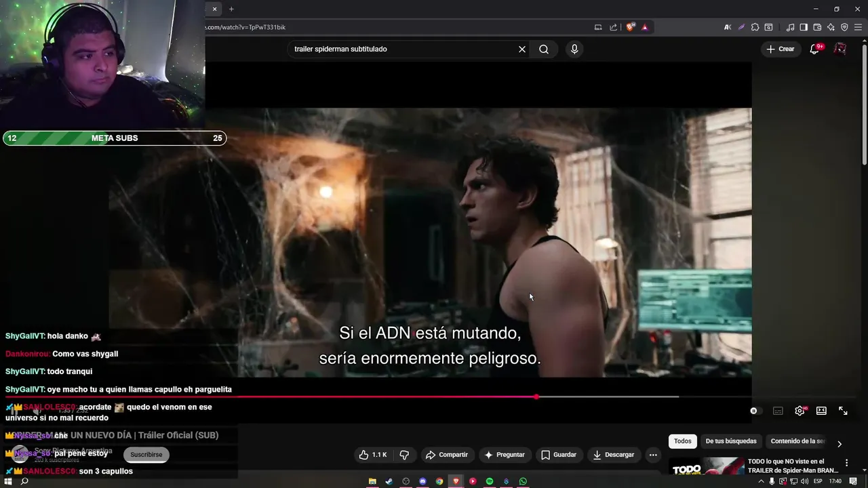
Task: Open the Windows notification center icon
Action: pos(853,481)
